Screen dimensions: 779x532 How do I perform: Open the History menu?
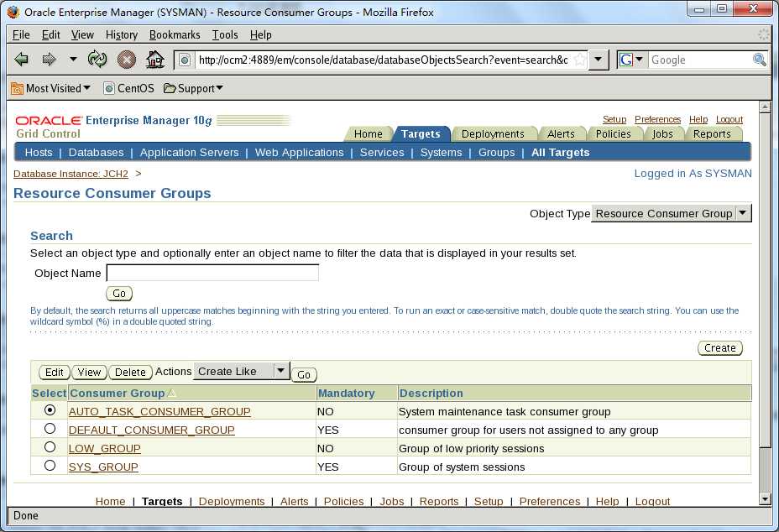(x=121, y=34)
